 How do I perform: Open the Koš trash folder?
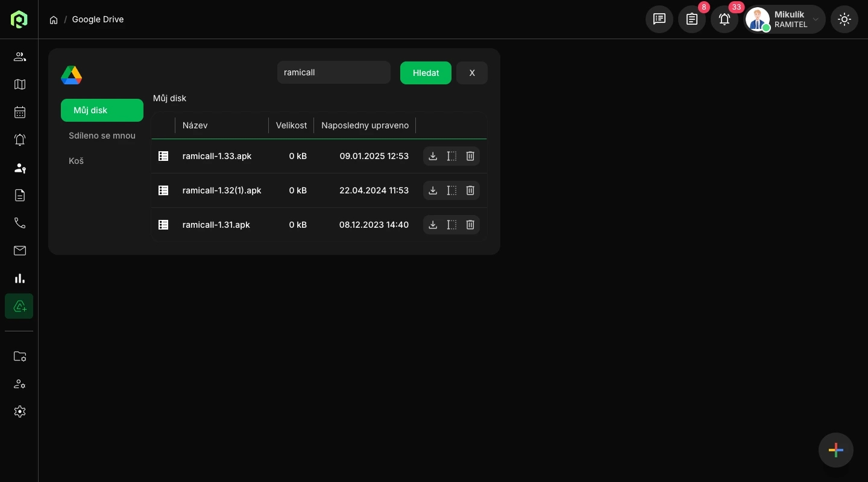(77, 161)
